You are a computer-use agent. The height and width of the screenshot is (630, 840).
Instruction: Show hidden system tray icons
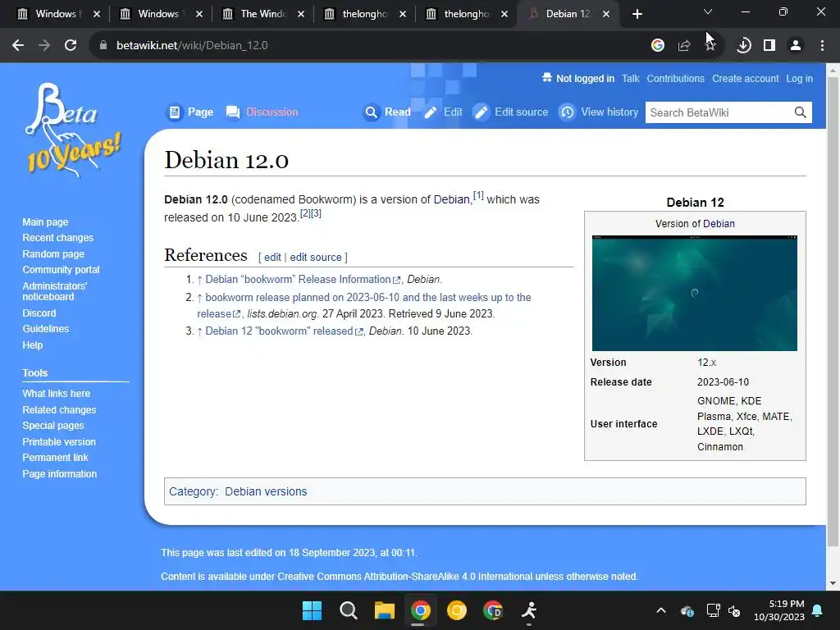661,610
